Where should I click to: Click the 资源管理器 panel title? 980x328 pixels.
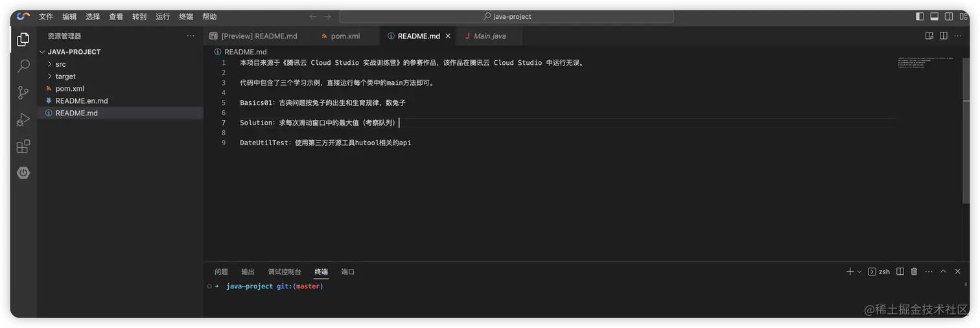pyautogui.click(x=64, y=36)
